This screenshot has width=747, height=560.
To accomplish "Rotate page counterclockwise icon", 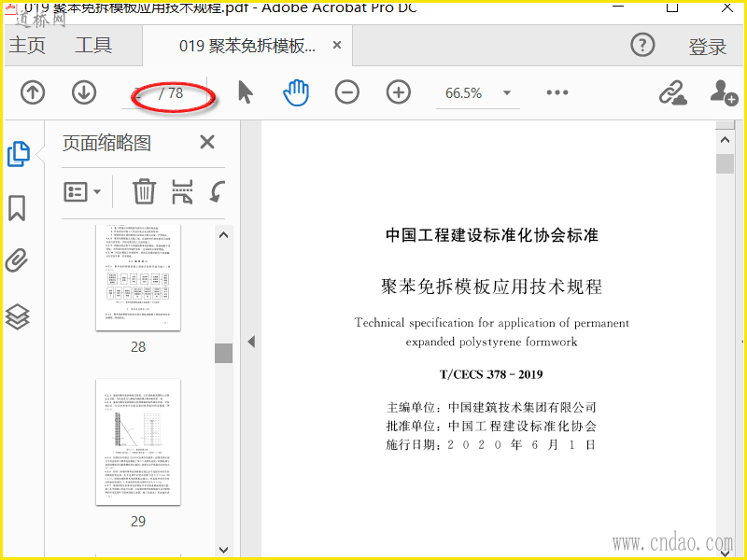I will coord(218,191).
